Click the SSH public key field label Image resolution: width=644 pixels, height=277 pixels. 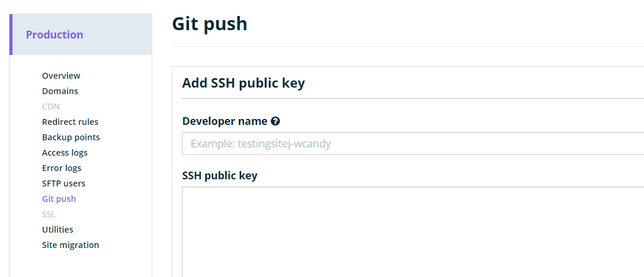point(220,176)
